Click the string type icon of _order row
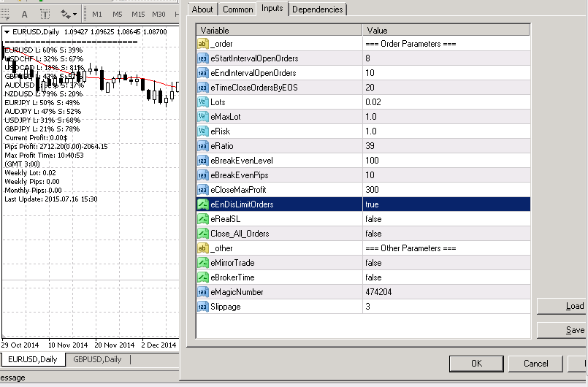588x387 pixels. click(x=202, y=44)
